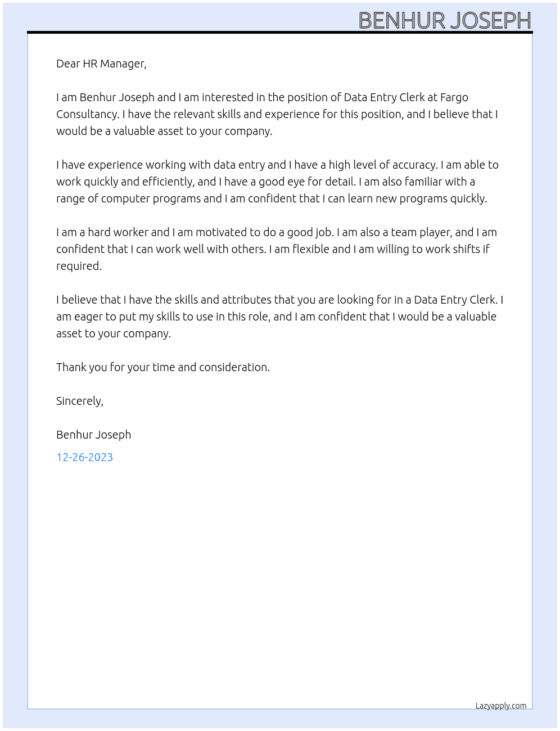
Task: Click the Dear HR Manager greeting
Action: [x=101, y=64]
